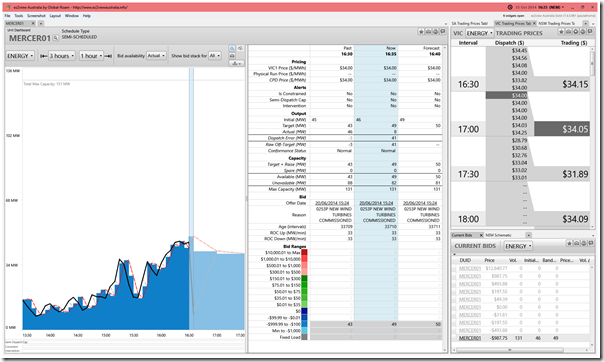This screenshot has width=604, height=362.
Task: Open the Bid availability Actual dropdown
Action: (156, 56)
